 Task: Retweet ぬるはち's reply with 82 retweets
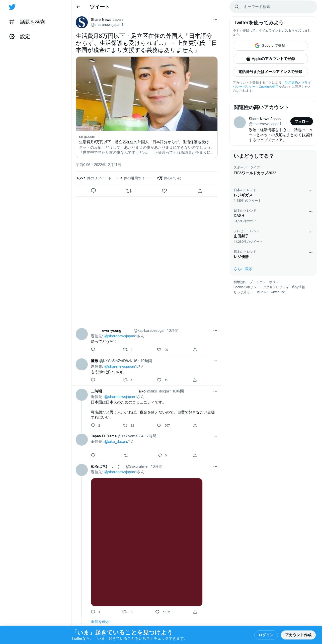coord(124,612)
